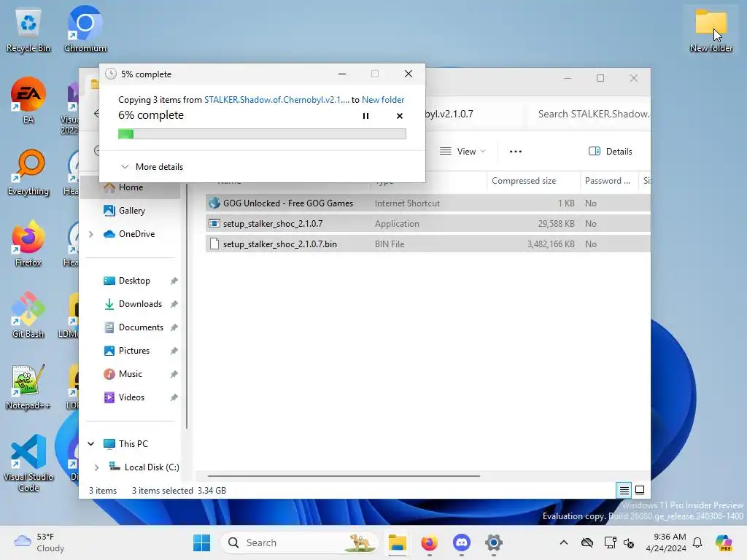Click the setup application file icon
The width and height of the screenshot is (747, 560).
[214, 224]
